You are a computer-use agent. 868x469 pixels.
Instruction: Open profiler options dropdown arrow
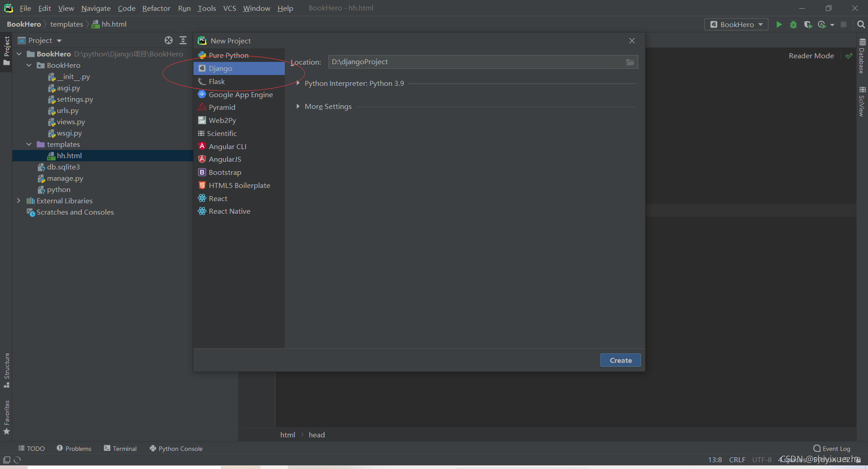coord(832,25)
